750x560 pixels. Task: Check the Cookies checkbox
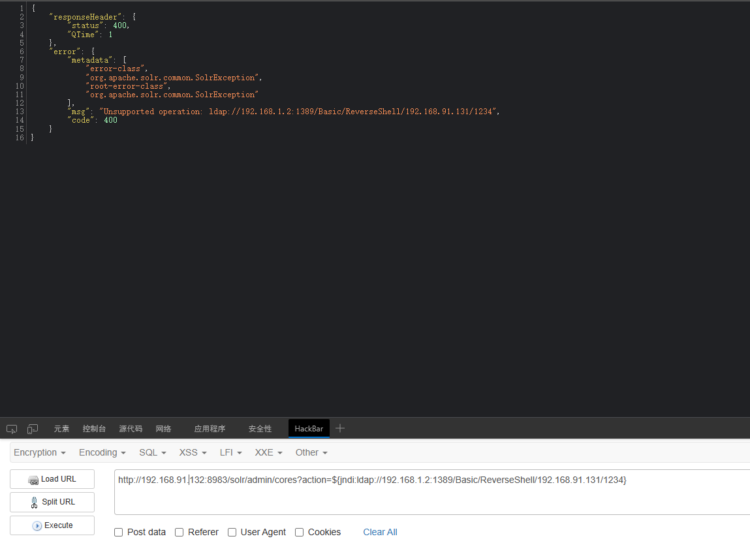coord(300,533)
